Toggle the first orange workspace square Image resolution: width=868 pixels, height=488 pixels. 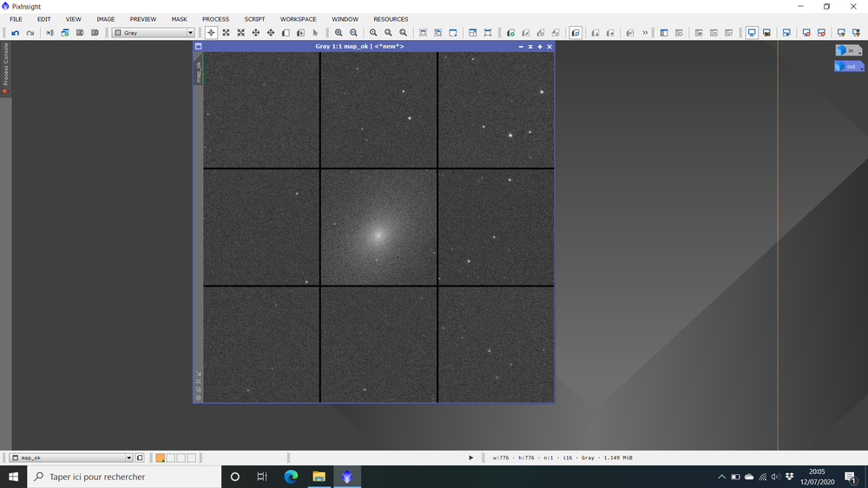161,458
